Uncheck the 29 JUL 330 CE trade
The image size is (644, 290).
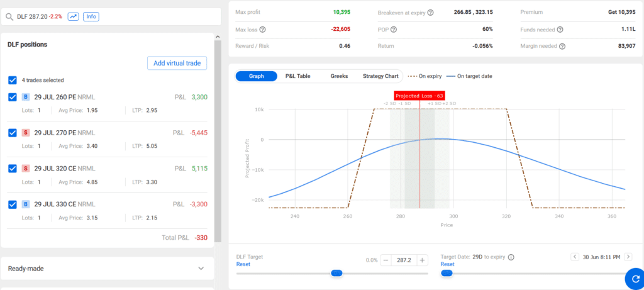[x=13, y=204]
